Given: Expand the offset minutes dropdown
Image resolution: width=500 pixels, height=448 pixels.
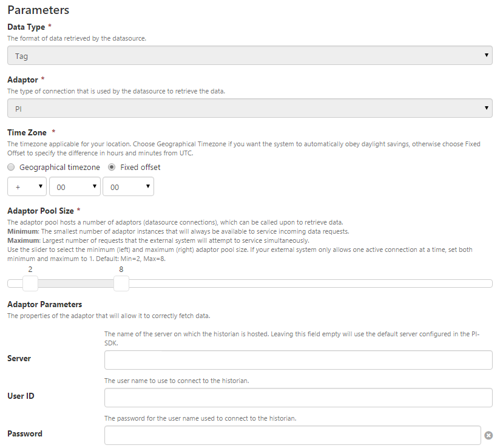Looking at the screenshot, I should pos(128,187).
